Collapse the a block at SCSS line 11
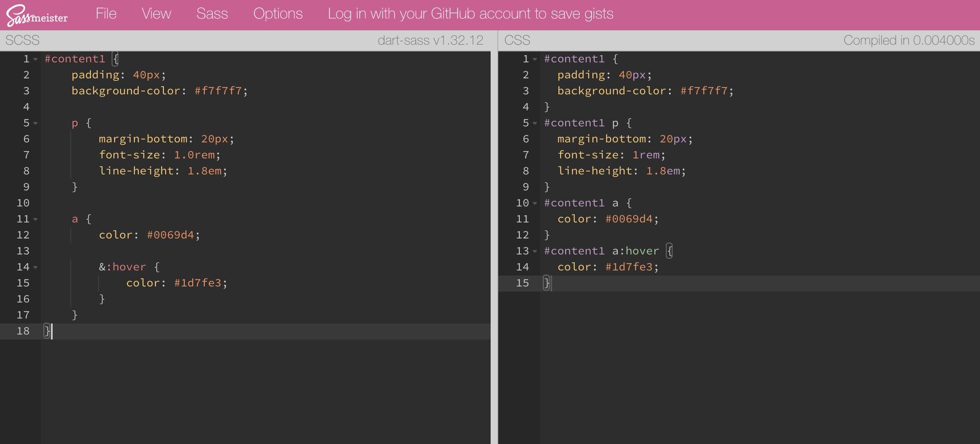This screenshot has height=444, width=980. coord(36,219)
